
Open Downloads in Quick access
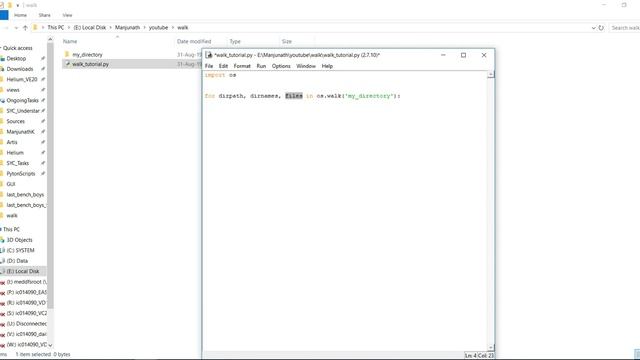(20, 69)
